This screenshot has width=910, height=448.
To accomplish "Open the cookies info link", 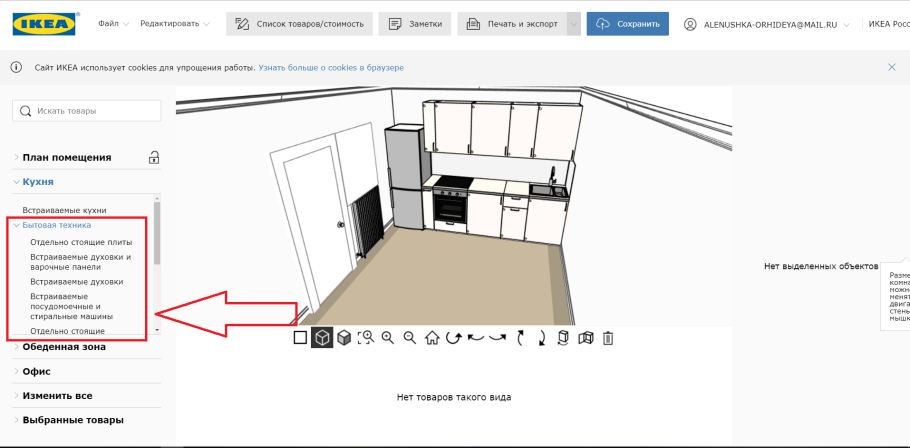I will 330,67.
